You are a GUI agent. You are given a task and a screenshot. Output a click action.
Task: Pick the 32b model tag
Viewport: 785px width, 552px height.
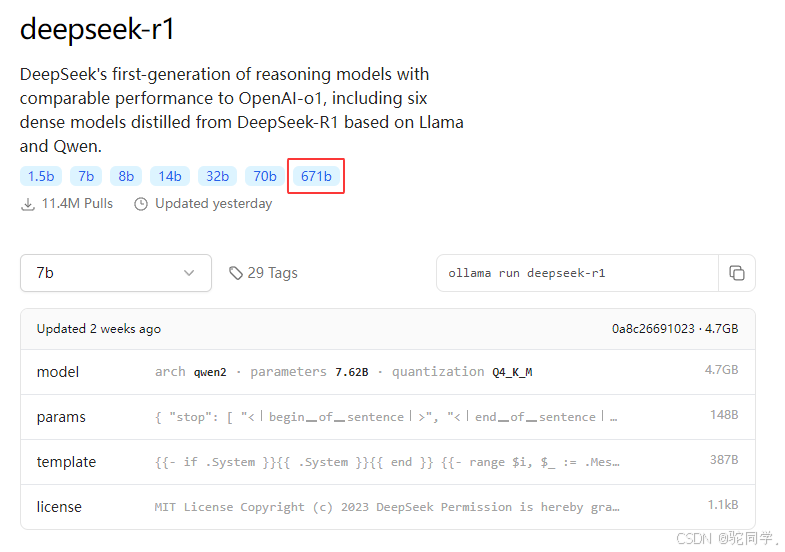click(217, 176)
